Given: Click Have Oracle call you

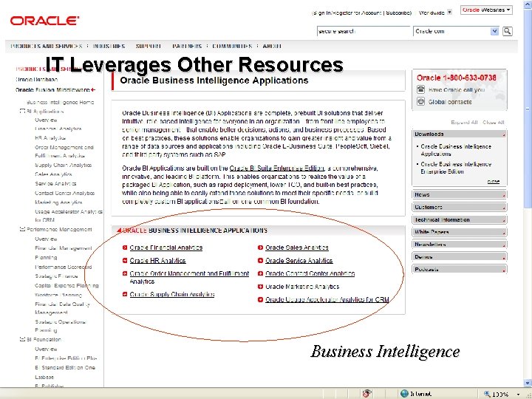Looking at the screenshot, I should 457,90.
